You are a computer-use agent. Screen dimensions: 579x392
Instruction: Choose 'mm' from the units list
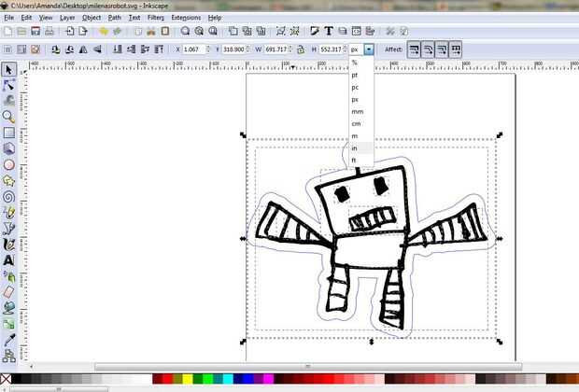(361, 111)
